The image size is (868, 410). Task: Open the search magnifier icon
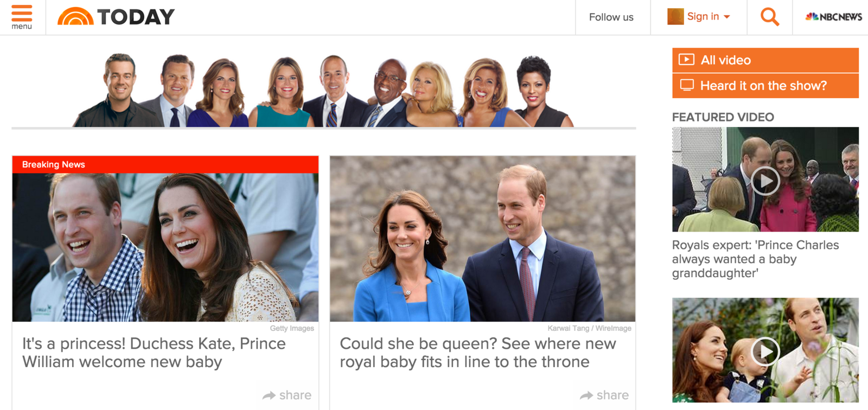[x=770, y=17]
